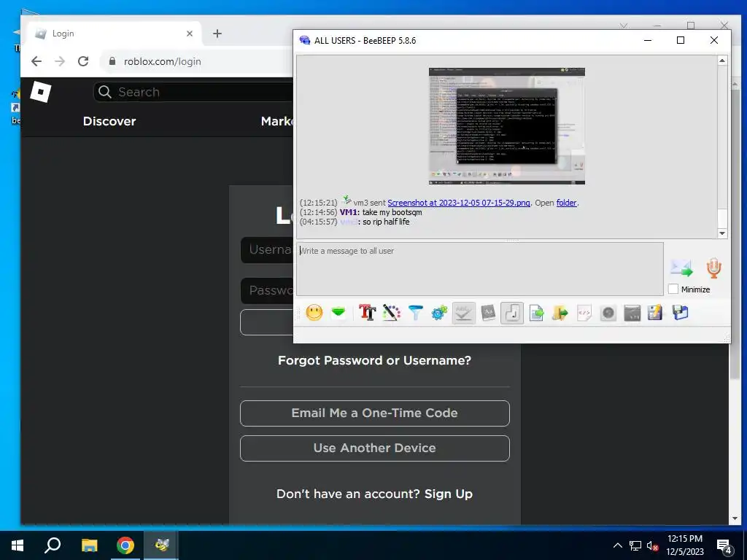Reload the roblox.com/login page
The width and height of the screenshot is (747, 560).
pos(83,61)
